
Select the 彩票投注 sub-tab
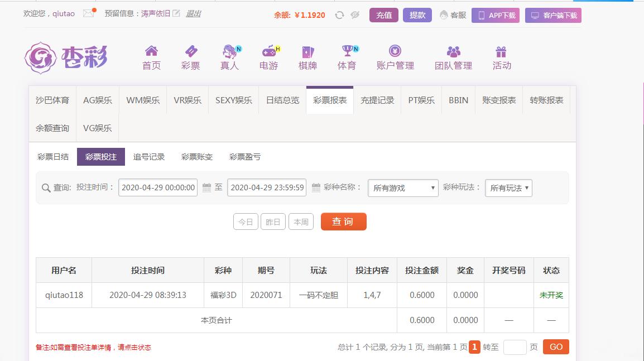coord(101,157)
